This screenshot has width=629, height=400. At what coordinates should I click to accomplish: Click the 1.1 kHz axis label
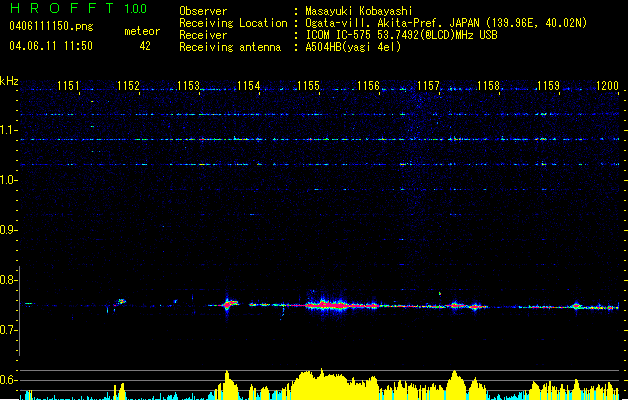8,130
